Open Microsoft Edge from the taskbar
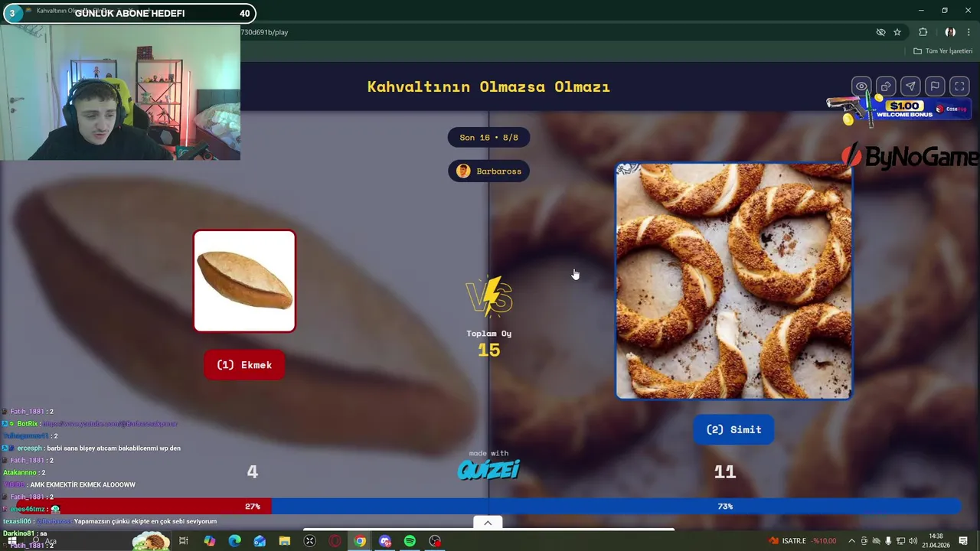Screen dimensions: 980x551 click(234, 541)
